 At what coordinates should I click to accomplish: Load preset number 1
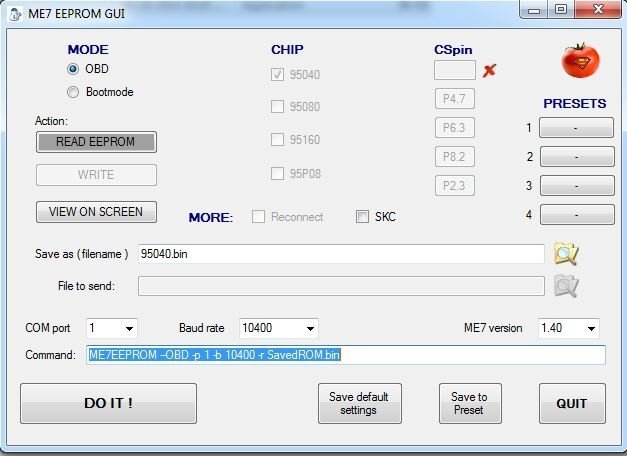pyautogui.click(x=576, y=128)
